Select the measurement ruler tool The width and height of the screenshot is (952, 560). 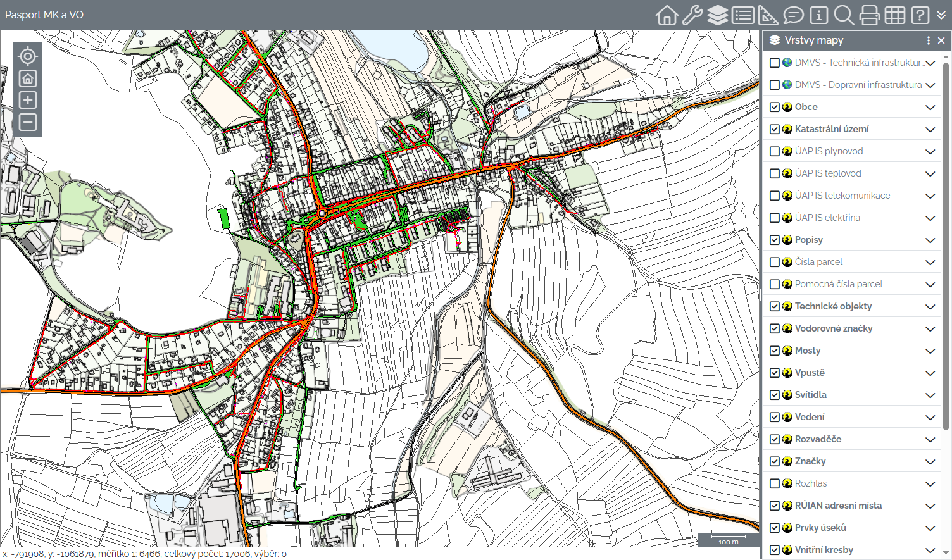tap(768, 15)
